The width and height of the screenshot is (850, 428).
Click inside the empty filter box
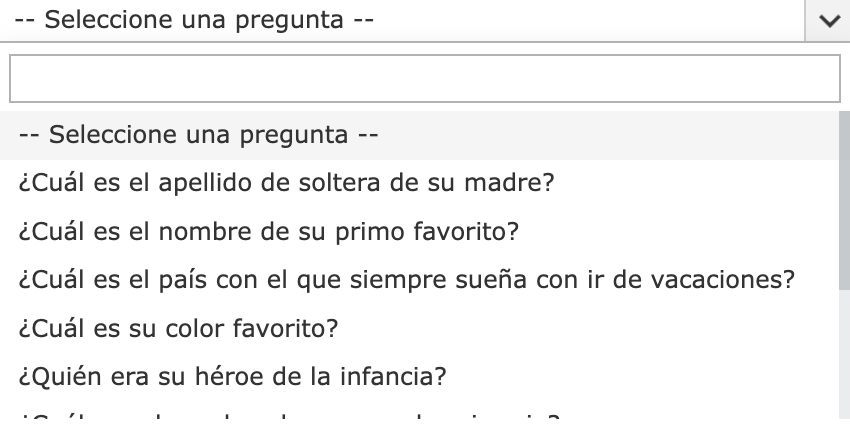click(424, 78)
